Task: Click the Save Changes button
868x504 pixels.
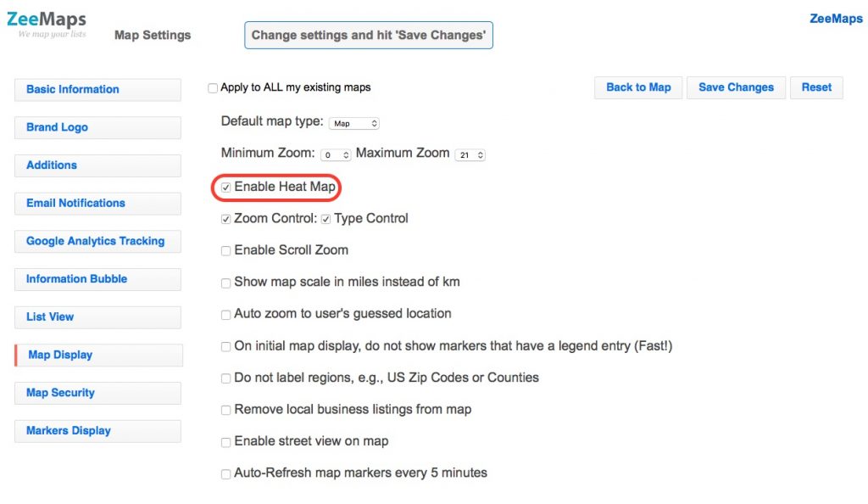Action: (x=736, y=87)
